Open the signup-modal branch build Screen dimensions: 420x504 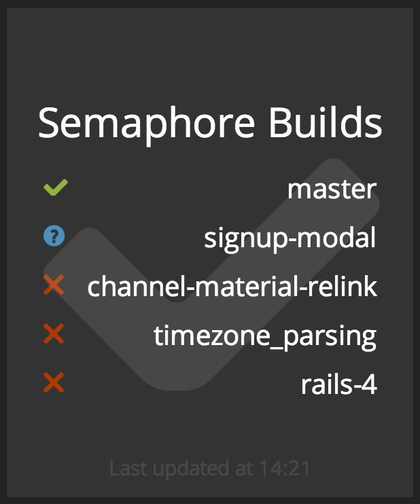click(x=290, y=237)
